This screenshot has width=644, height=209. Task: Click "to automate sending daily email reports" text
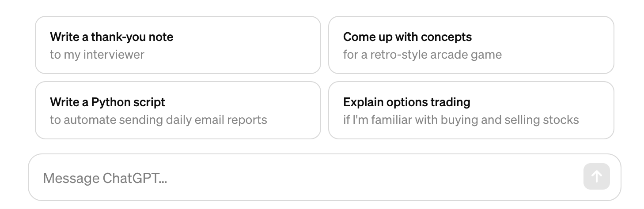(158, 120)
